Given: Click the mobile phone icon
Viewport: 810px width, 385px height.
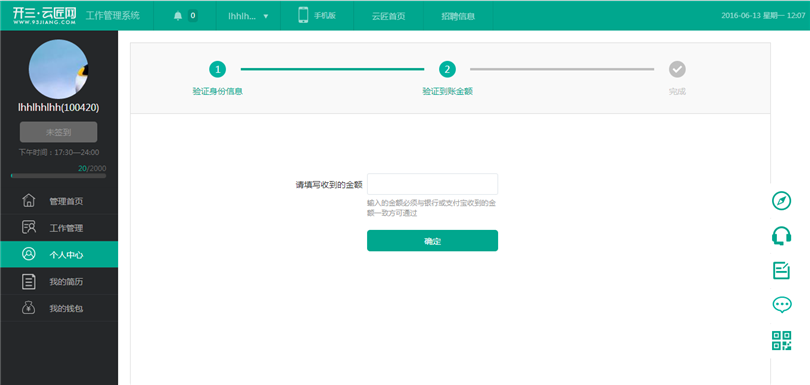Looking at the screenshot, I should click(303, 15).
